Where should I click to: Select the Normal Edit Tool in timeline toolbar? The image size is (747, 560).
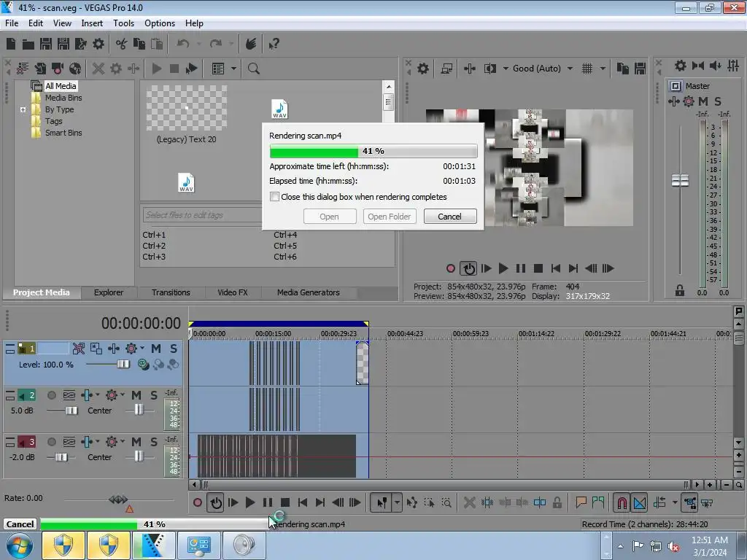382,502
